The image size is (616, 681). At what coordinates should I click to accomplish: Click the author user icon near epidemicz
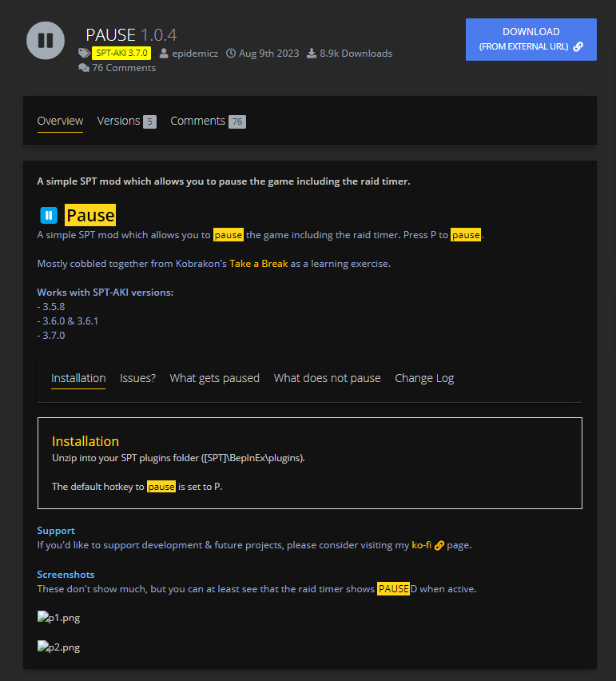point(164,54)
